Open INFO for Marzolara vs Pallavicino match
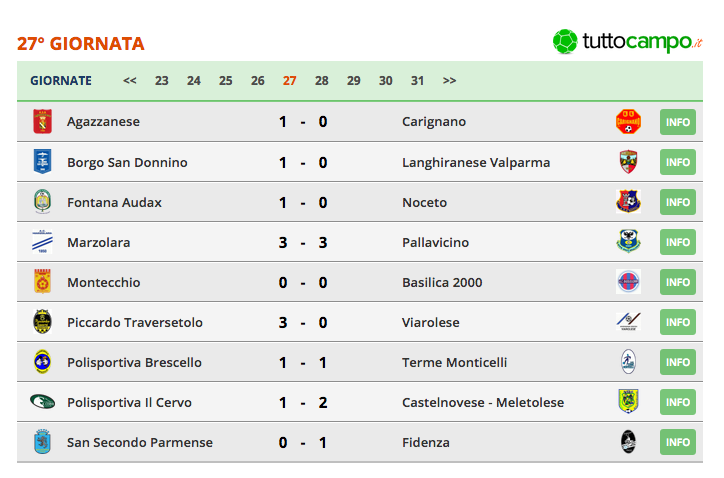 (678, 242)
